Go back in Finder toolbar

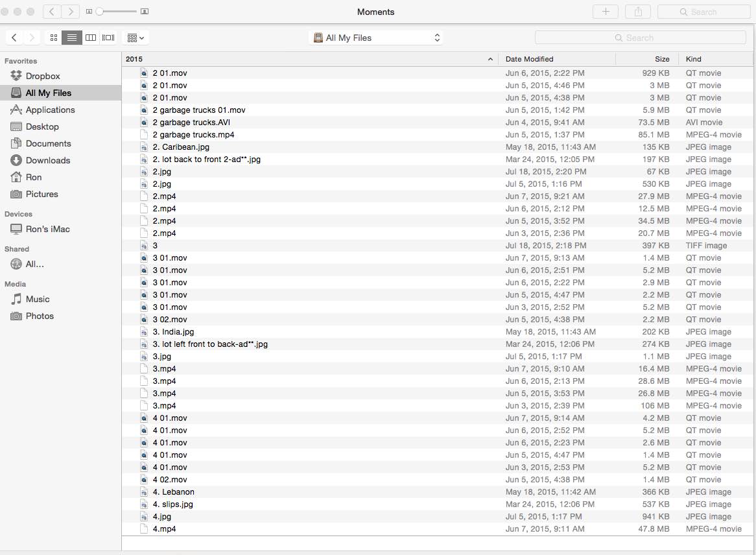[14, 38]
